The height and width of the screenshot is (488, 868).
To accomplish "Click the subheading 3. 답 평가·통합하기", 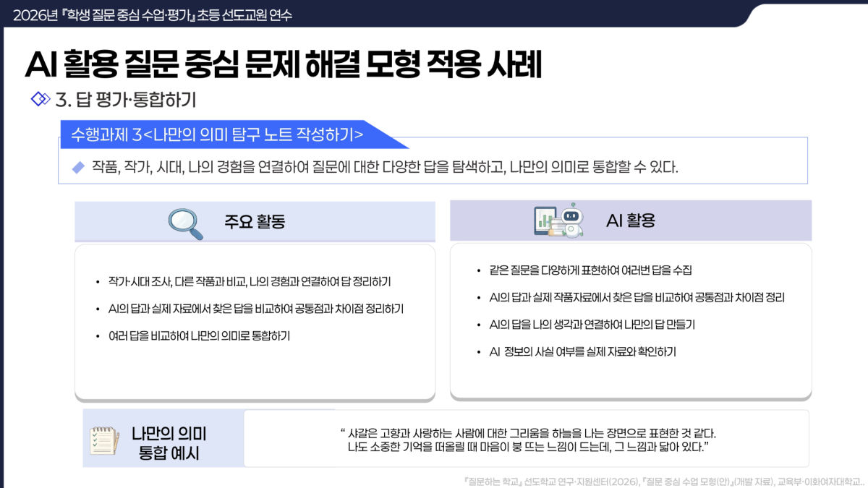I will pyautogui.click(x=126, y=99).
